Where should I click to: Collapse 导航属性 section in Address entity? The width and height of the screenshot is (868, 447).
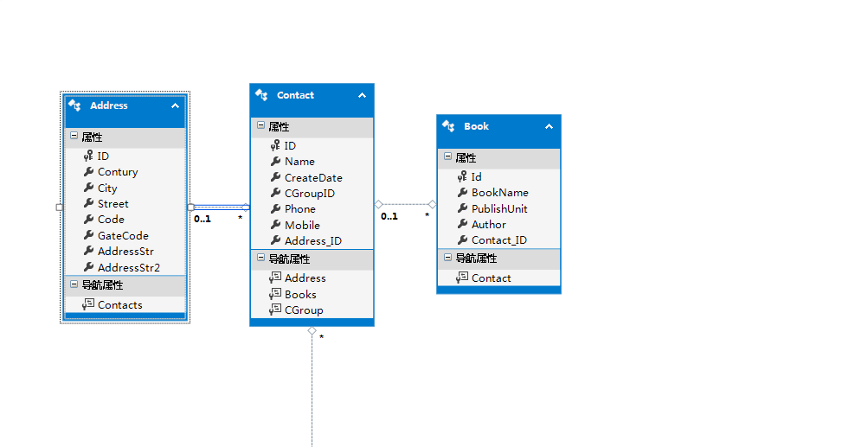[x=74, y=284]
